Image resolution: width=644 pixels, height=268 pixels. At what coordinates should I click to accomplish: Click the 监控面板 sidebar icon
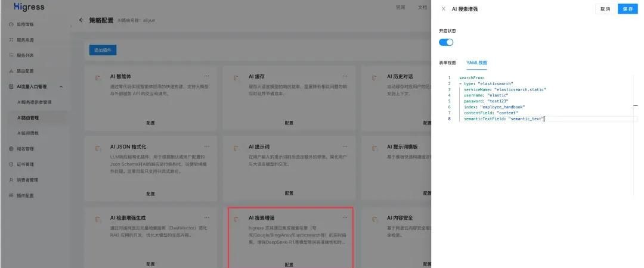pyautogui.click(x=11, y=24)
